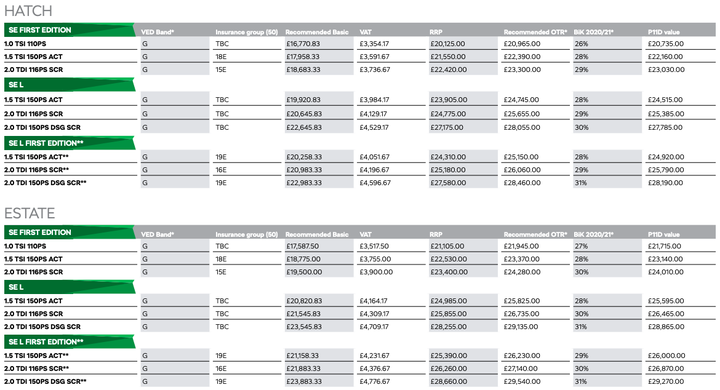Click the VED Band* column header in Hatch table
Image resolution: width=720 pixels, height=390 pixels.
[x=158, y=32]
